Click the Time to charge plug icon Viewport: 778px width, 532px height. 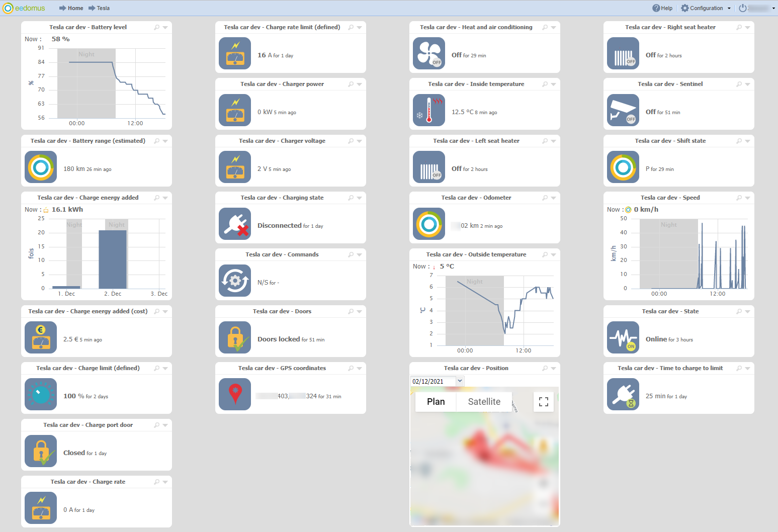tap(623, 394)
